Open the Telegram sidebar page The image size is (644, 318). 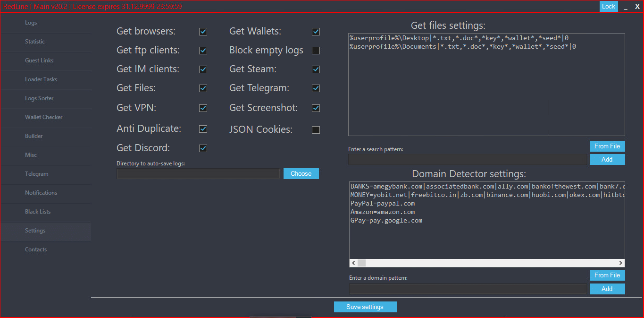pyautogui.click(x=46, y=174)
